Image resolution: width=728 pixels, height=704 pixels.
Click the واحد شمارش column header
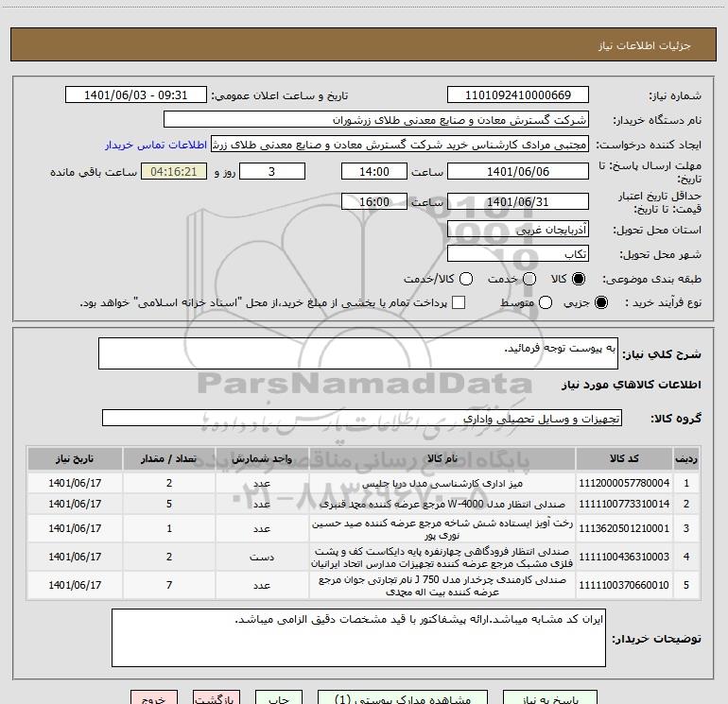[x=262, y=458]
